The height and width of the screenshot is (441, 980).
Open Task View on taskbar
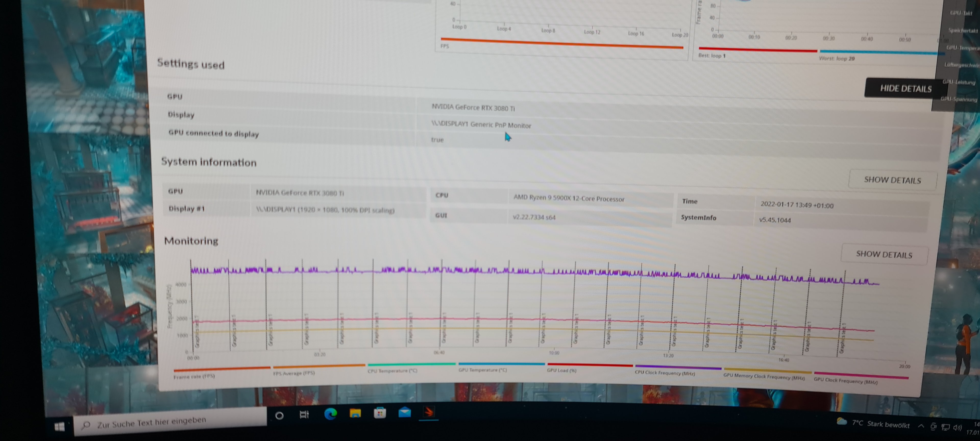click(304, 415)
